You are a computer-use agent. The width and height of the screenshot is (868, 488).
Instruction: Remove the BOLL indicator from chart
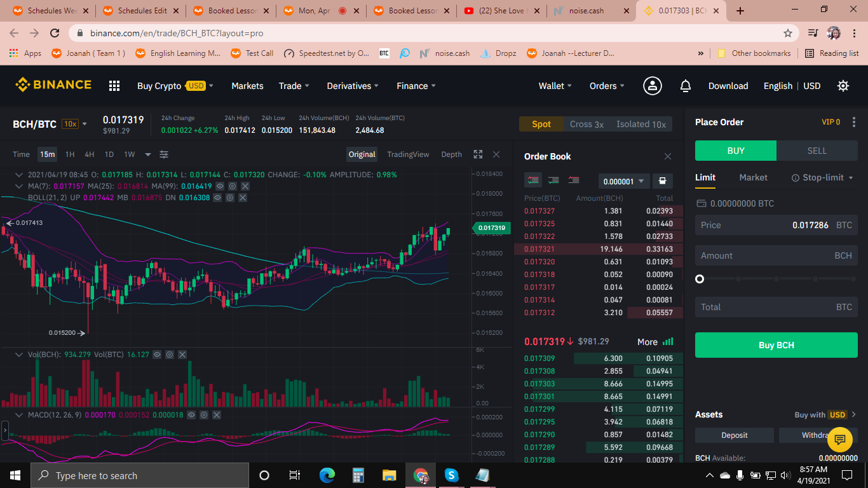(x=243, y=198)
